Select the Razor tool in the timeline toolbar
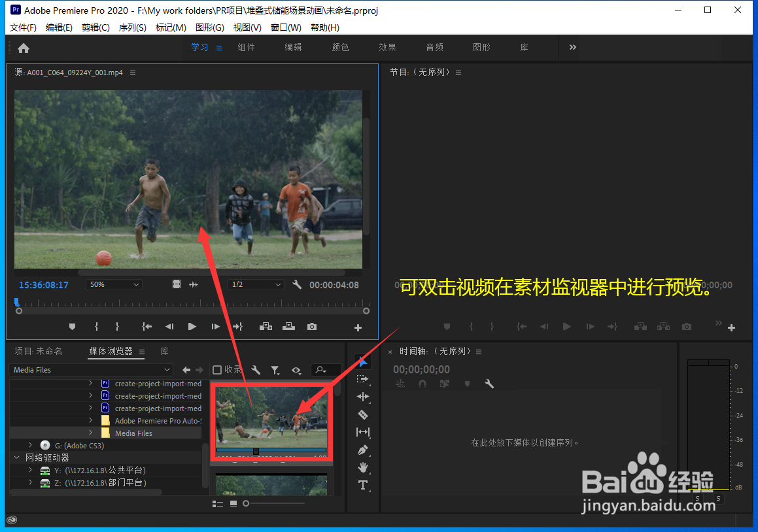The height and width of the screenshot is (532, 758). coord(364,414)
